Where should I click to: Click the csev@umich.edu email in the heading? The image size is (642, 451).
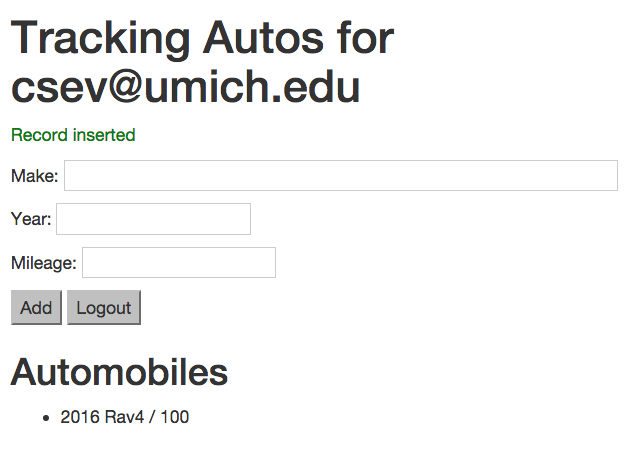pyautogui.click(x=185, y=86)
